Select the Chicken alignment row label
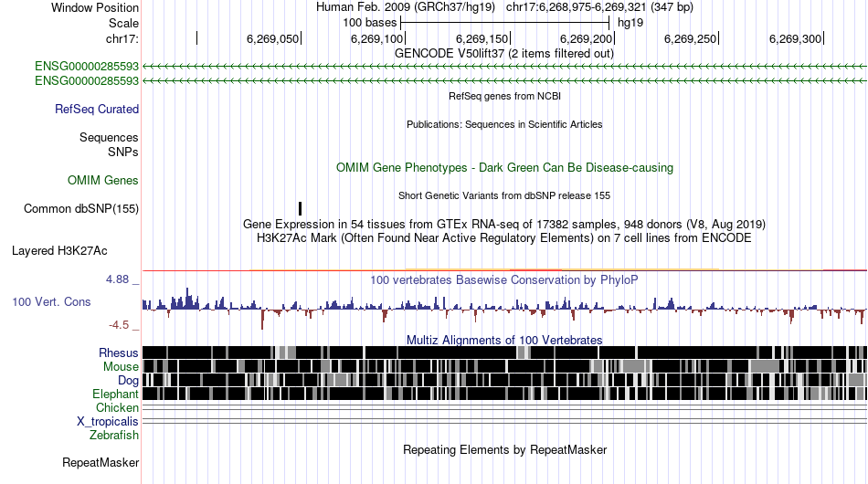Screen dimensions: 868x484 point(117,407)
